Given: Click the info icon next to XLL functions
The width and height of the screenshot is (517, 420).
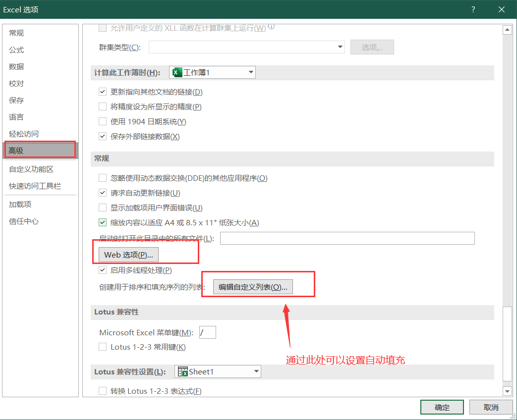Looking at the screenshot, I should tap(271, 26).
